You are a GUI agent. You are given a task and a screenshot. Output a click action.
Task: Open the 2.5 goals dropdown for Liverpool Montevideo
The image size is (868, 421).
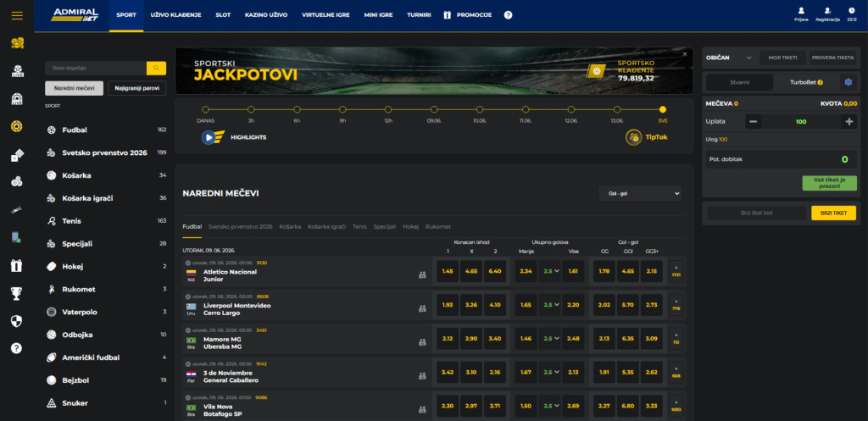[x=550, y=305]
